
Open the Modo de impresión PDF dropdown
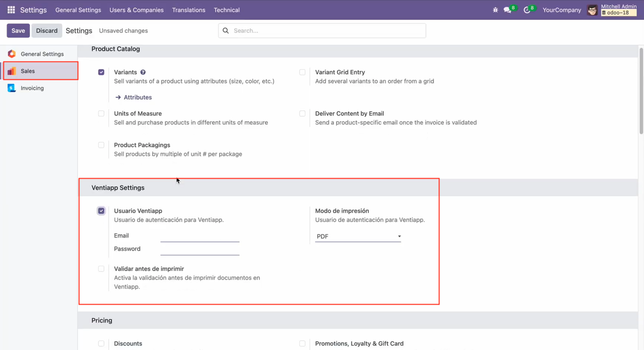358,237
